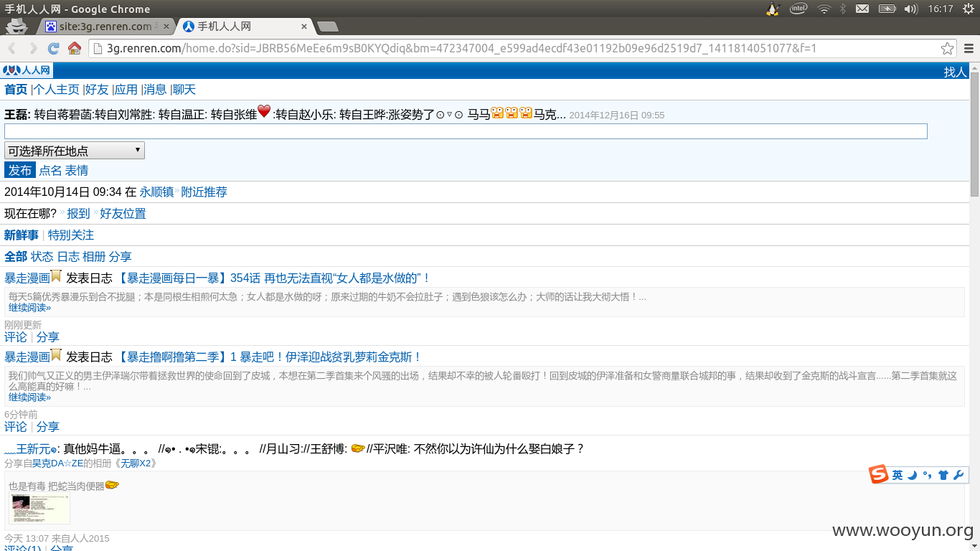Reload the renren page
The width and height of the screenshot is (980, 551).
[x=53, y=48]
